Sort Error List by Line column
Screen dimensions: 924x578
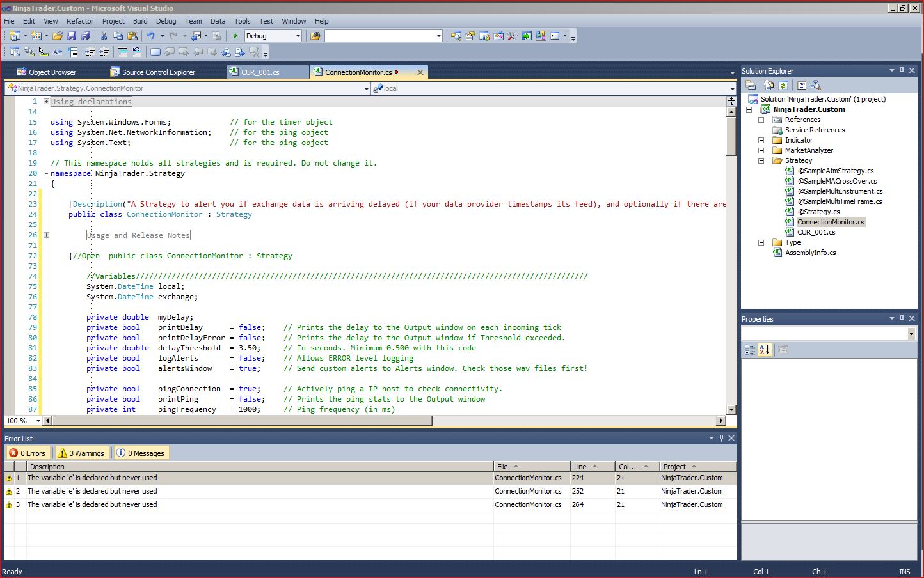coord(593,467)
